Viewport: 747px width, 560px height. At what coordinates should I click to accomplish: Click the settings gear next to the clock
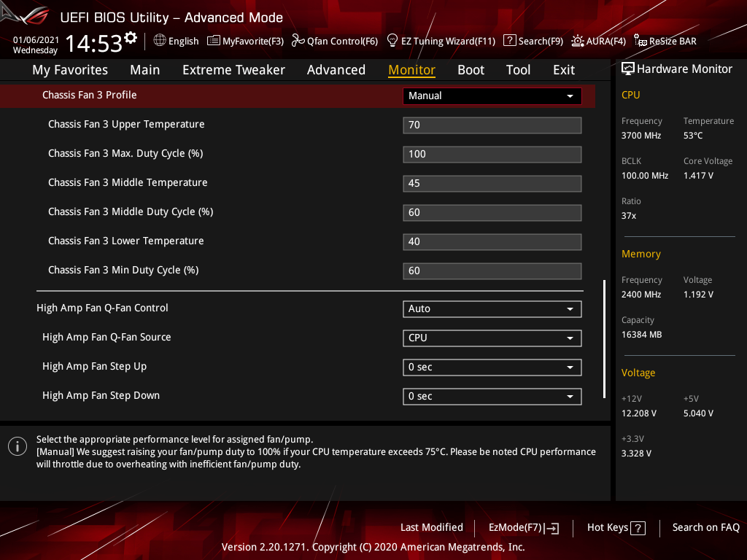[131, 38]
